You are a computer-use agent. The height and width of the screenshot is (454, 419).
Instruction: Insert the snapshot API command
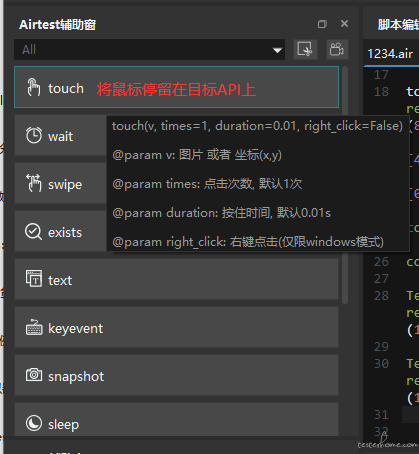(177, 375)
